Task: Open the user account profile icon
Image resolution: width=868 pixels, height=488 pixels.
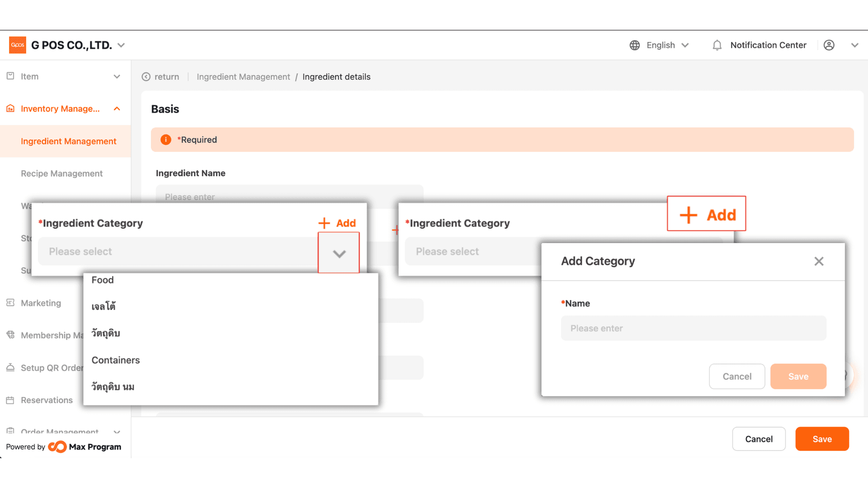Action: click(829, 45)
